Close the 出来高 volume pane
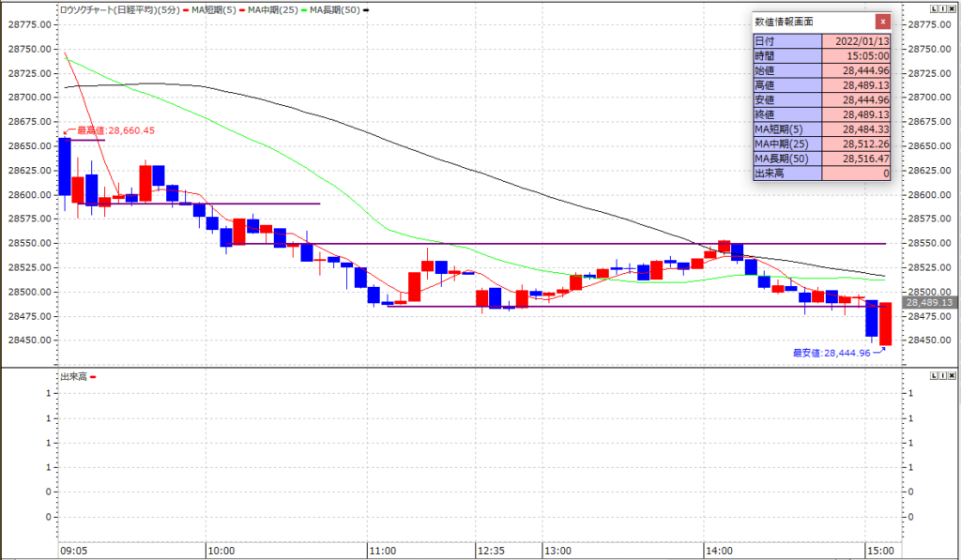961x560 pixels. [x=952, y=375]
